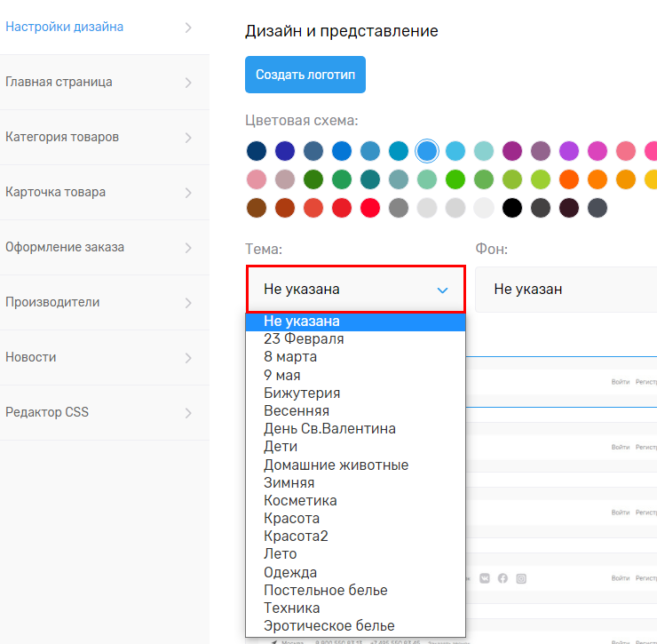This screenshot has height=644, width=657.
Task: Choose Зимняя from the theme list
Action: 289,482
